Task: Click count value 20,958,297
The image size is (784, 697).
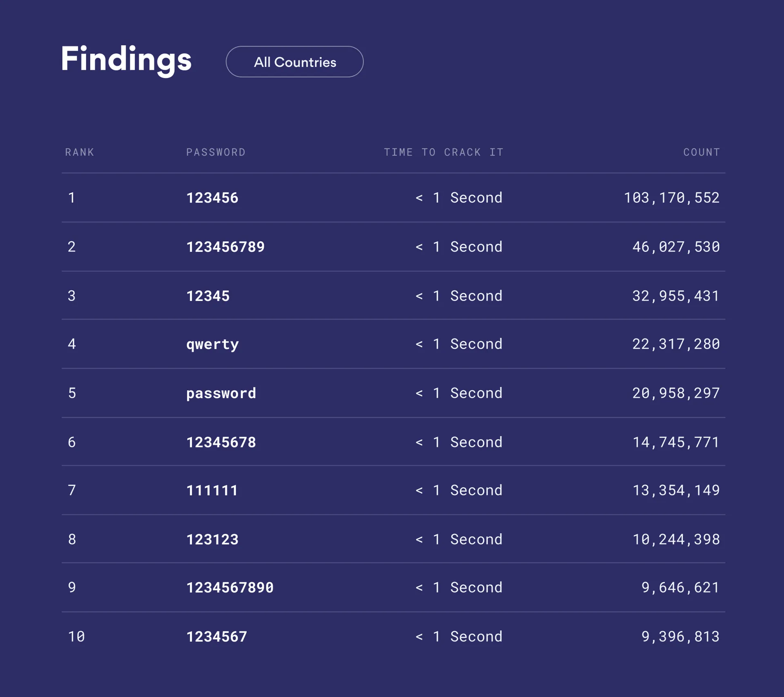Action: pos(676,393)
